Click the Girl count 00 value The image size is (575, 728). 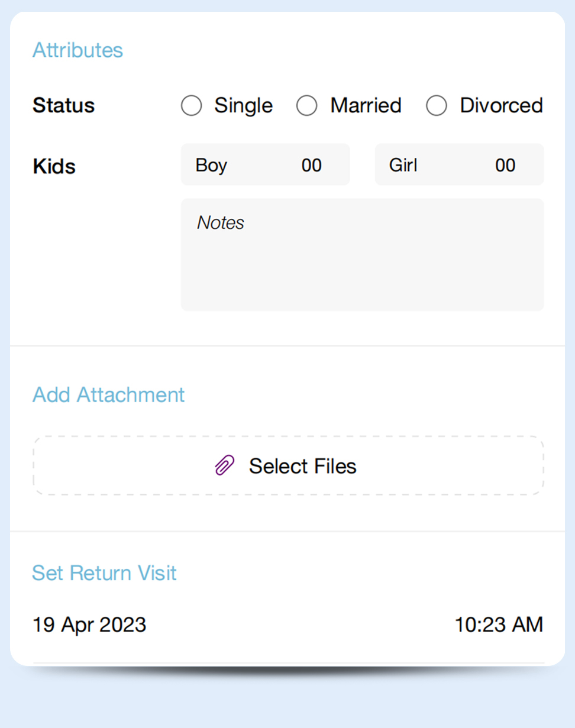[505, 165]
